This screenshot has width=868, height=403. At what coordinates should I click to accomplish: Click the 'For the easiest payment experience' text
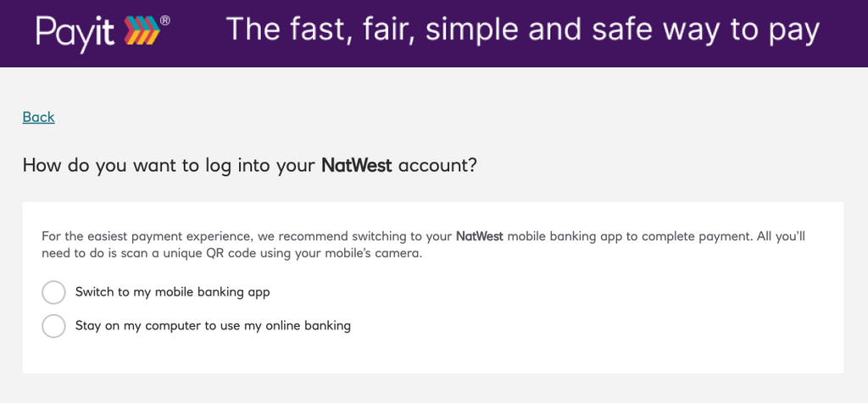click(x=147, y=237)
